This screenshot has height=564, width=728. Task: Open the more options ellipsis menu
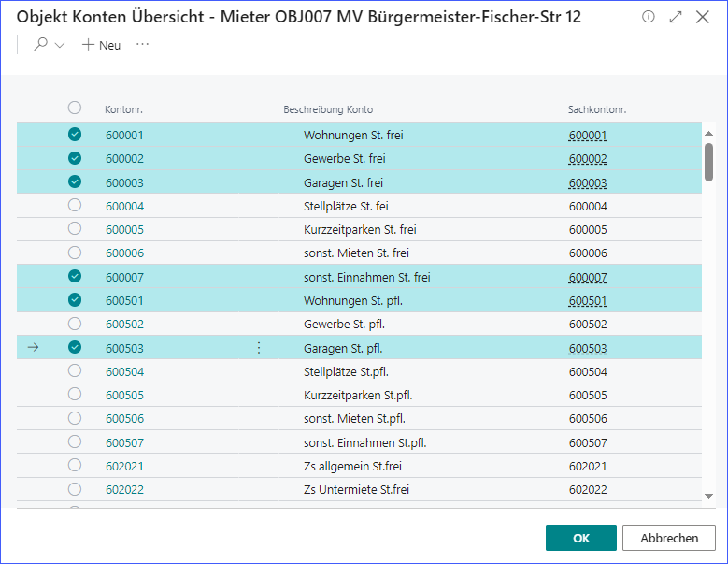(143, 45)
